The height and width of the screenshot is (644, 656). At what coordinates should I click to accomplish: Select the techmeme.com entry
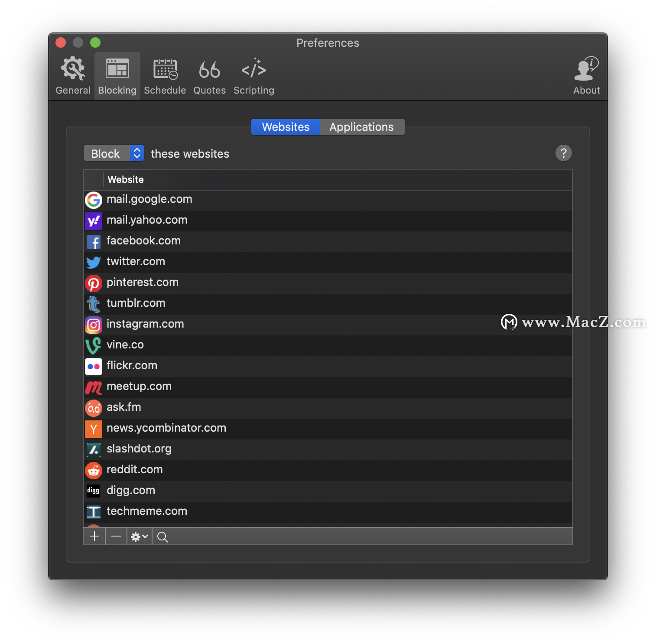point(328,512)
